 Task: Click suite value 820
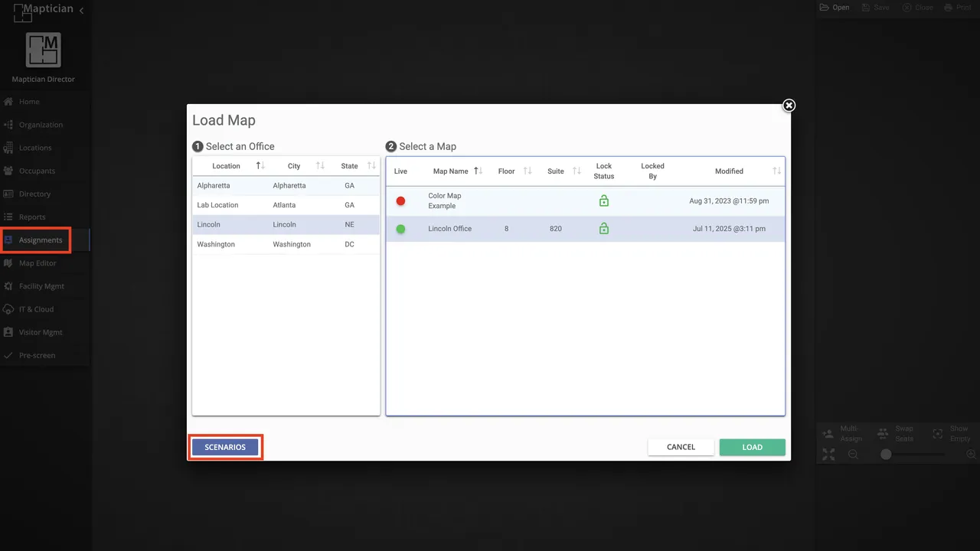coord(556,229)
